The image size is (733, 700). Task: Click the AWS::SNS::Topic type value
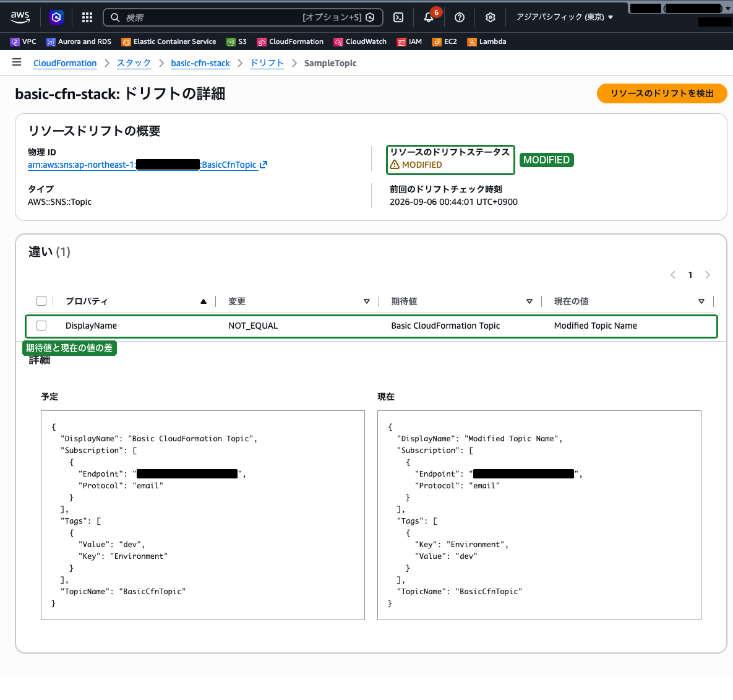(60, 202)
